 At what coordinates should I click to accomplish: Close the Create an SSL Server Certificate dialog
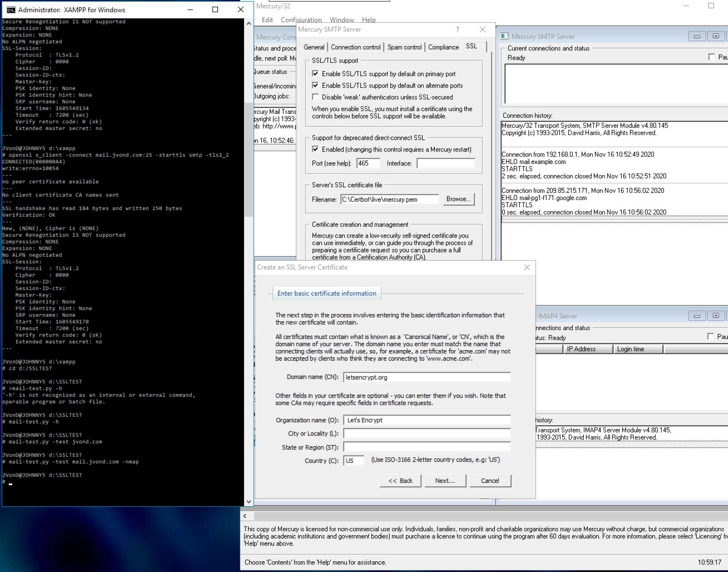coord(527,268)
